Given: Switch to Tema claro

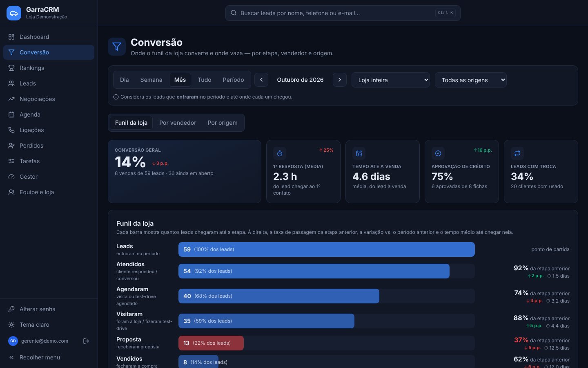Looking at the screenshot, I should 49,325.
